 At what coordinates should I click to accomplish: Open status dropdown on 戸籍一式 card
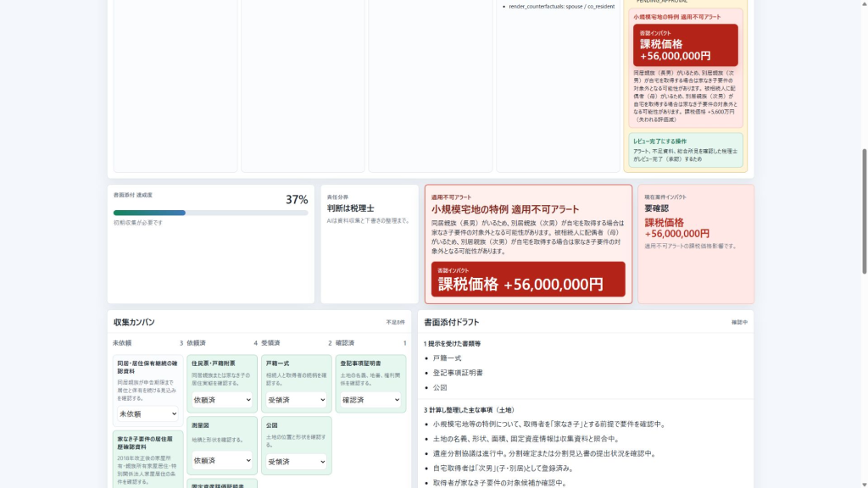(x=296, y=400)
